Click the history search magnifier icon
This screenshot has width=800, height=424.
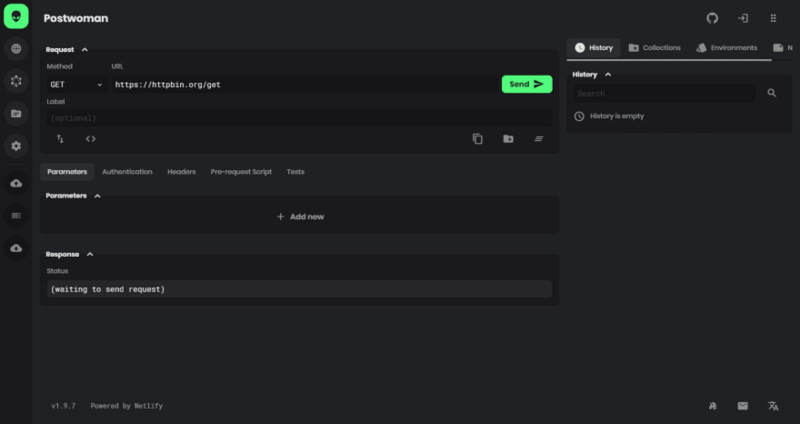coord(771,93)
